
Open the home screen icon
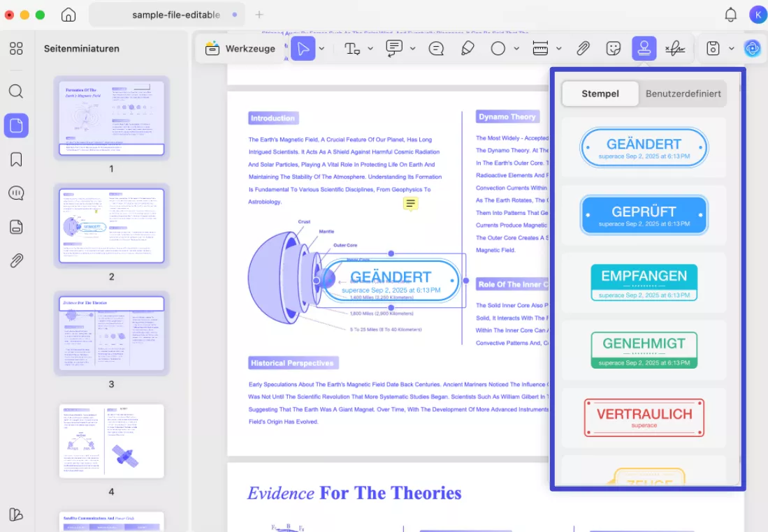[x=68, y=15]
